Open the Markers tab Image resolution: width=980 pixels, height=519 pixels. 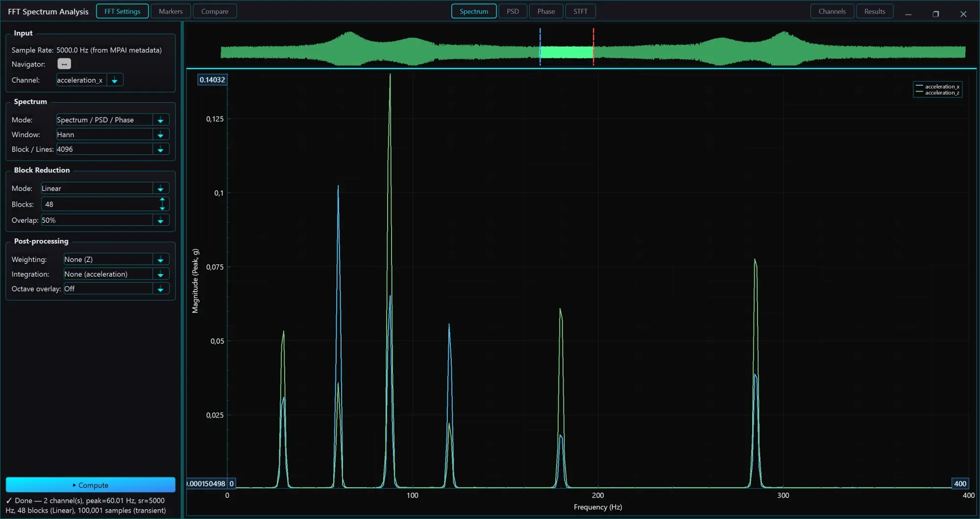(x=171, y=11)
